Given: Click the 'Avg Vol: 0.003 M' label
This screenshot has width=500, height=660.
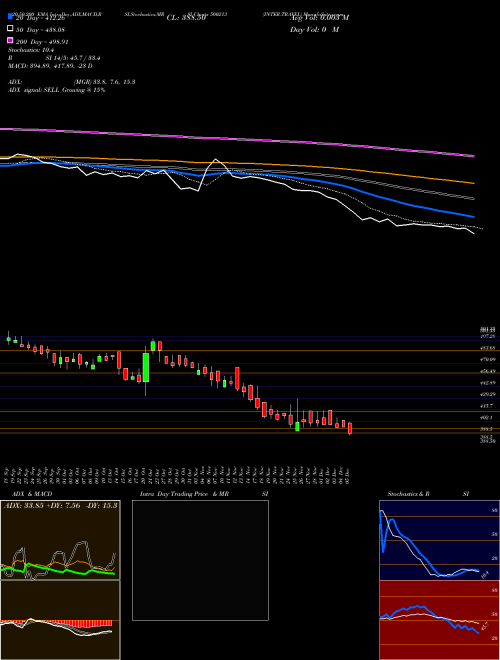Looking at the screenshot, I should pos(319,18).
